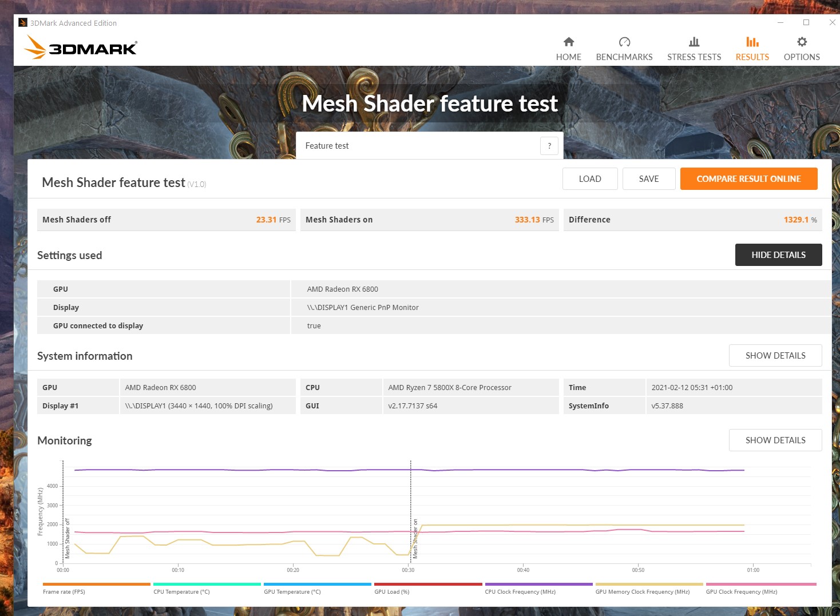Viewport: 840px width, 616px height.
Task: Click the Benchmarks gauge icon
Action: tap(624, 42)
